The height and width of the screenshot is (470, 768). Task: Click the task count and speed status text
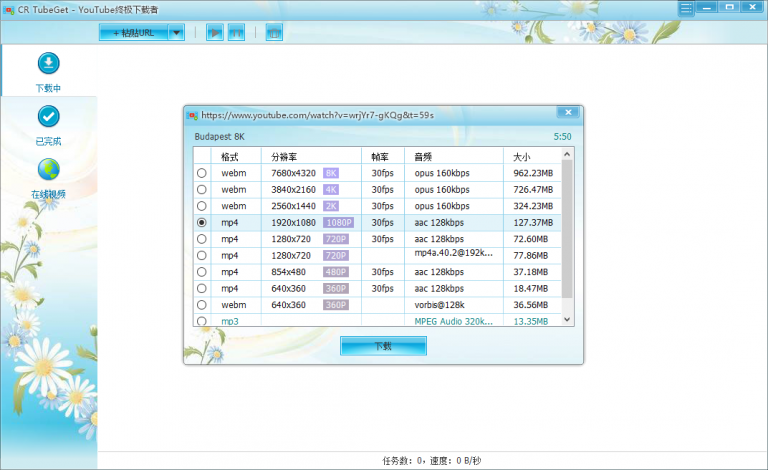tap(432, 460)
